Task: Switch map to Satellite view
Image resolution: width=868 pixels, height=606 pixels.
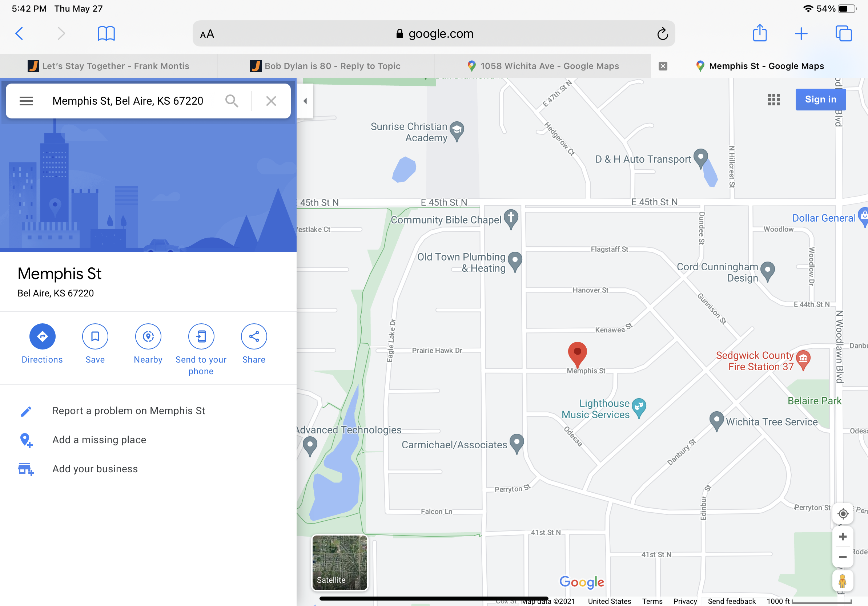Action: click(x=339, y=562)
